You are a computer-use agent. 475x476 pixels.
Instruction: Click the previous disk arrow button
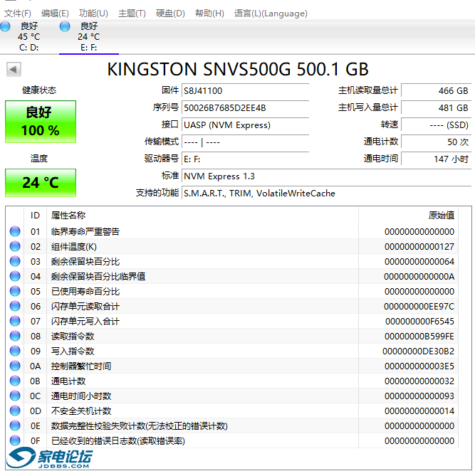14,70
